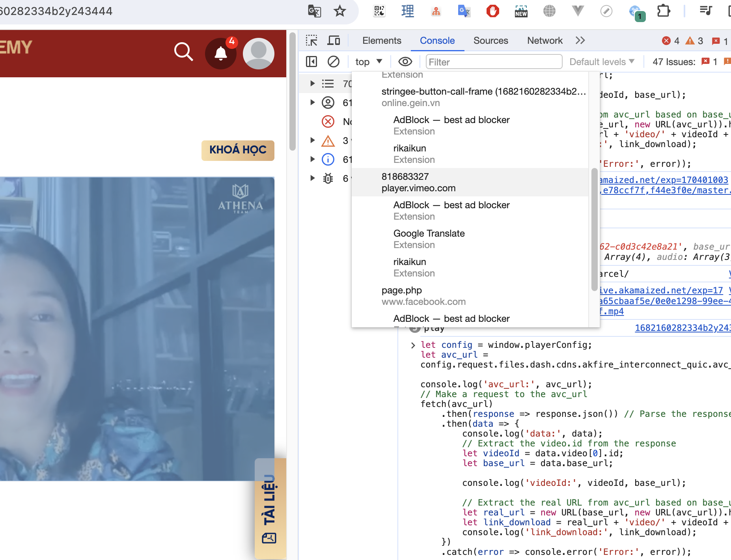Create a live expression with the eye icon
The image size is (731, 560).
tap(405, 62)
